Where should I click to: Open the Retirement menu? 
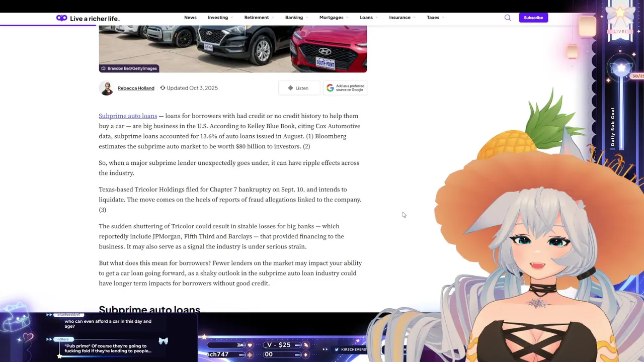click(x=258, y=18)
